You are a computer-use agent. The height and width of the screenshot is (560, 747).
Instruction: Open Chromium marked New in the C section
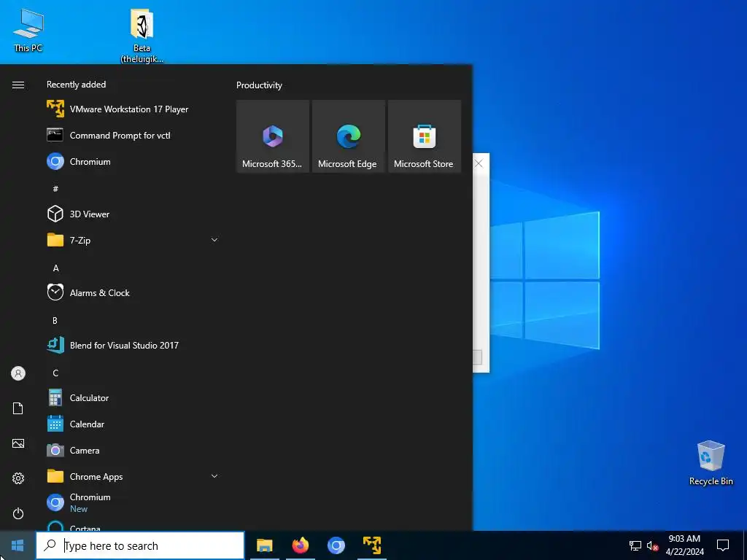133,502
